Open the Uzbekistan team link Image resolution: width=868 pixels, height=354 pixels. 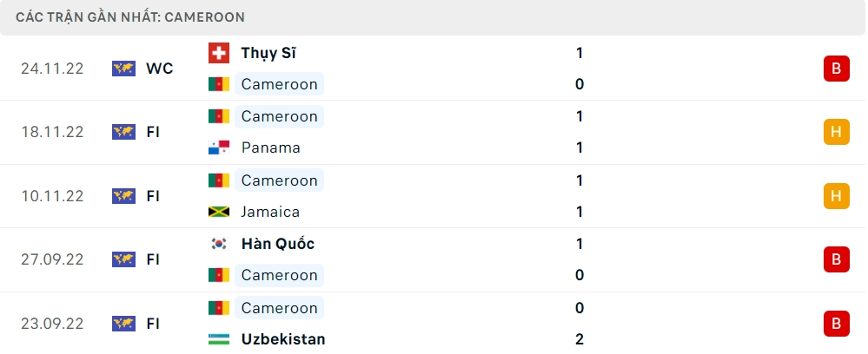[x=283, y=339]
